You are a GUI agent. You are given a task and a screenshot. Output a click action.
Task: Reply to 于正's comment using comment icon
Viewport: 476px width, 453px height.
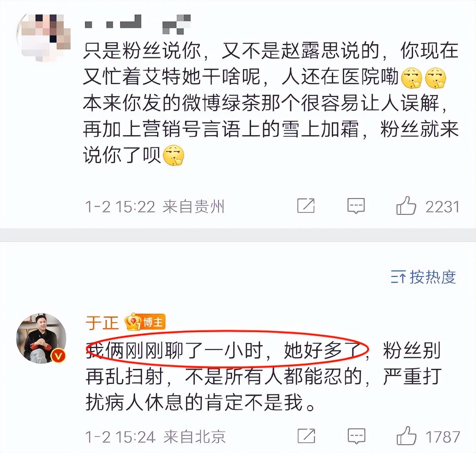(356, 436)
